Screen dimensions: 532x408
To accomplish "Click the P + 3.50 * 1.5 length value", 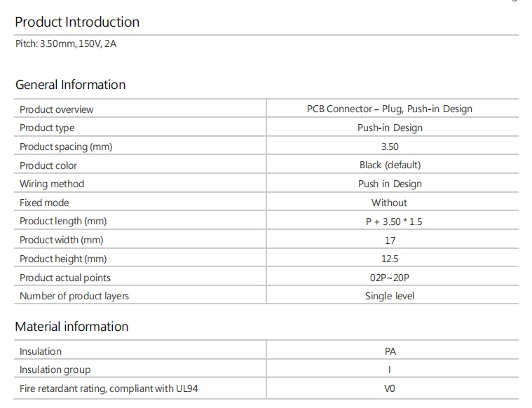I will pyautogui.click(x=389, y=222).
